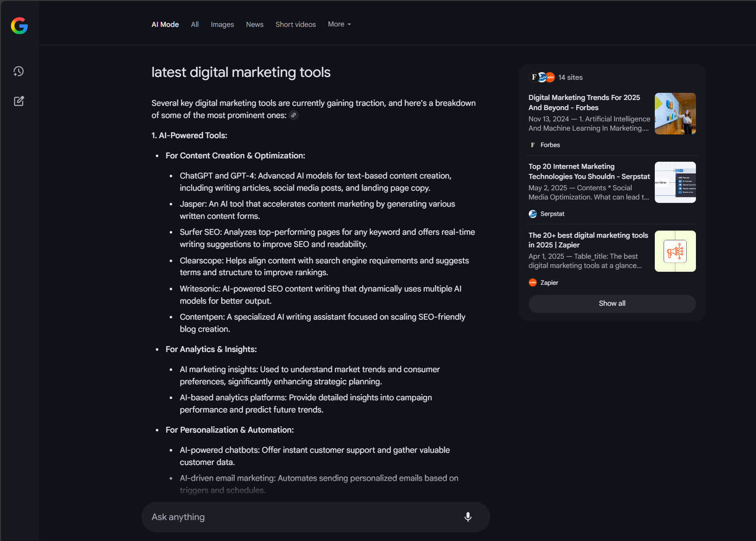Click the 'Contentpen' bullet text

[x=323, y=323]
